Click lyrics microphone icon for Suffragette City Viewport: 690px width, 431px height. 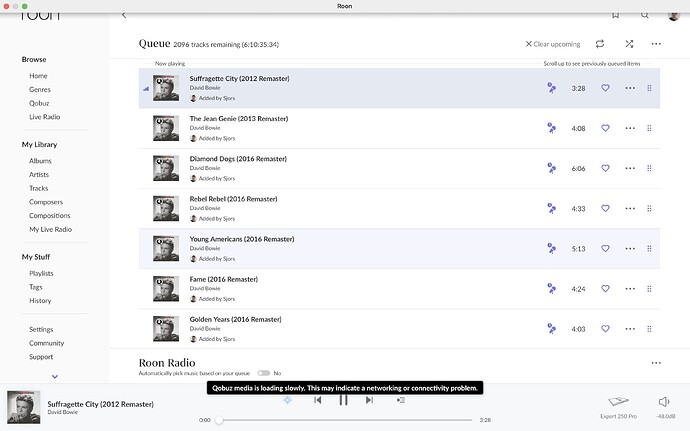551,88
